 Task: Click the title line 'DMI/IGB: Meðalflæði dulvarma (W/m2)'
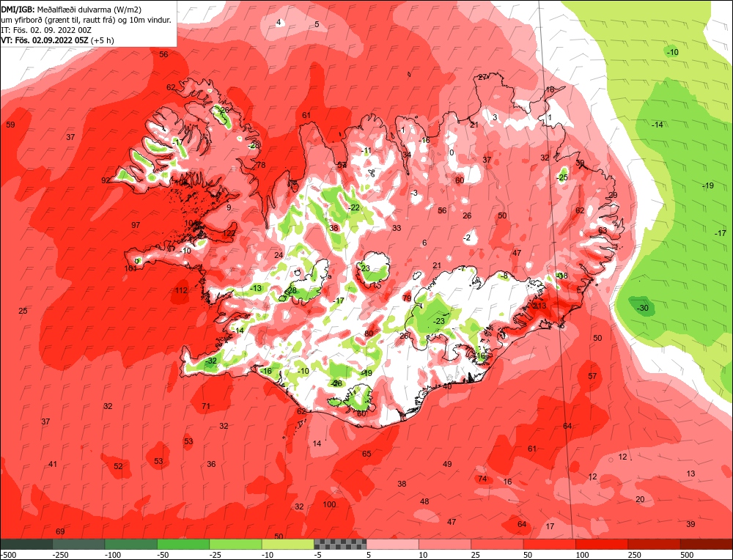[71, 9]
